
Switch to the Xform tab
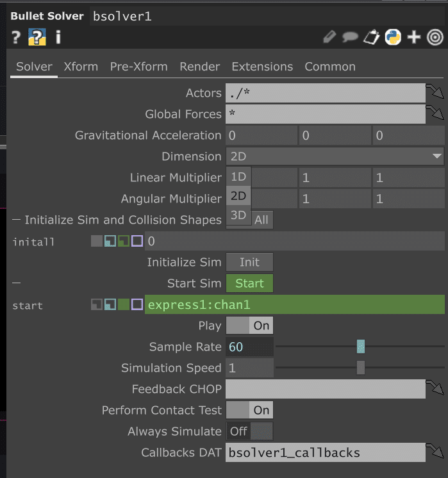[x=81, y=67]
